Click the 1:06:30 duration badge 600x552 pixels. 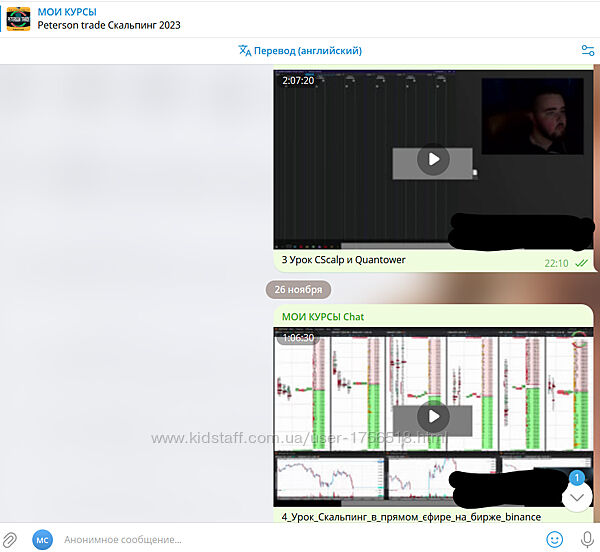pyautogui.click(x=298, y=338)
